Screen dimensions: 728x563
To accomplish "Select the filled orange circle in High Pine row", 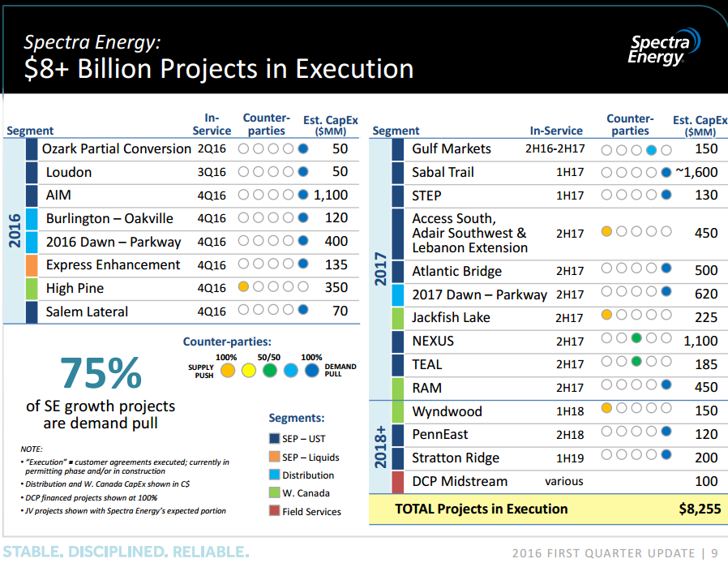I will [243, 287].
